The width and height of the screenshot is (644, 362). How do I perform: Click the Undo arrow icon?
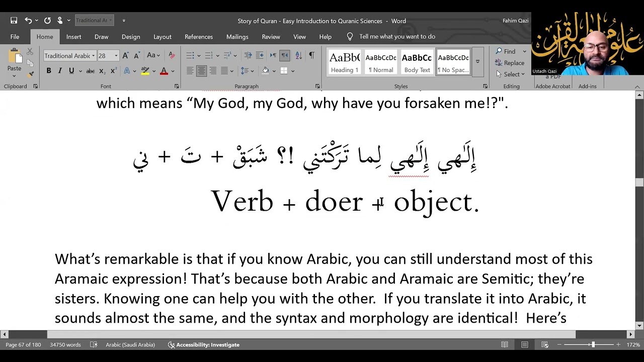[x=28, y=21]
